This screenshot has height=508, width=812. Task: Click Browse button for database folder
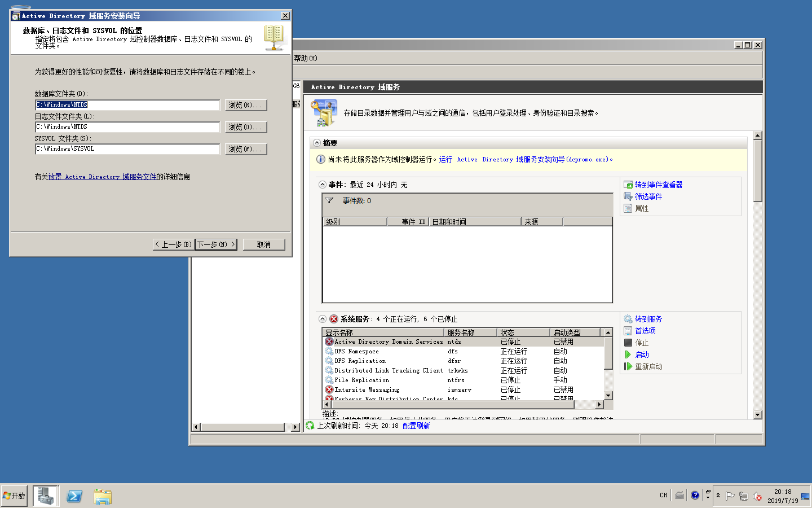[x=245, y=105]
